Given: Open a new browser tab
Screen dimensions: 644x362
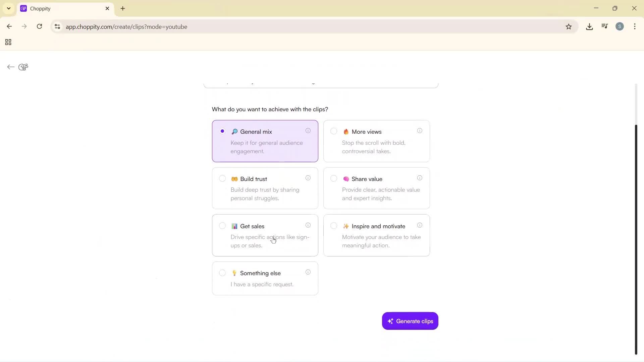Looking at the screenshot, I should (123, 8).
